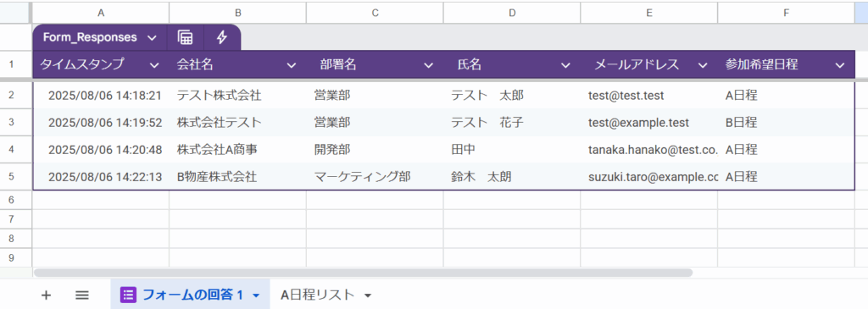This screenshot has width=868, height=309.
Task: Click cell 2025/08/06 14:20:48
Action: pyautogui.click(x=101, y=150)
